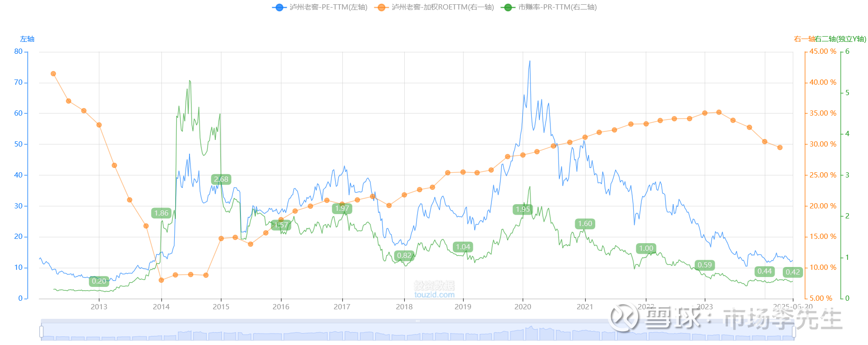The width and height of the screenshot is (868, 345).
Task: Click the 0.44 PR marker label
Action: point(765,271)
